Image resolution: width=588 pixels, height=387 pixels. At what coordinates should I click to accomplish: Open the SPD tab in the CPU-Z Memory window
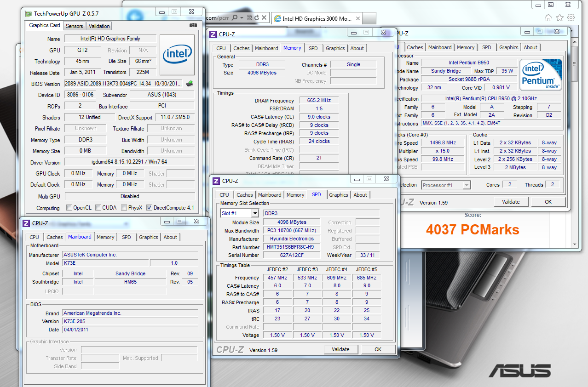point(313,48)
